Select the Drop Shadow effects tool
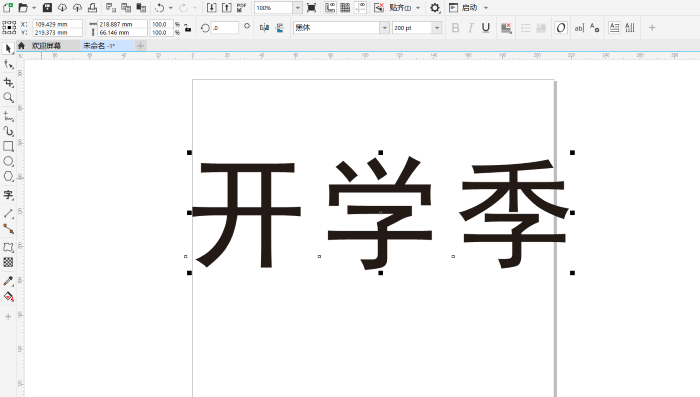This screenshot has width=700, height=397. (x=8, y=247)
